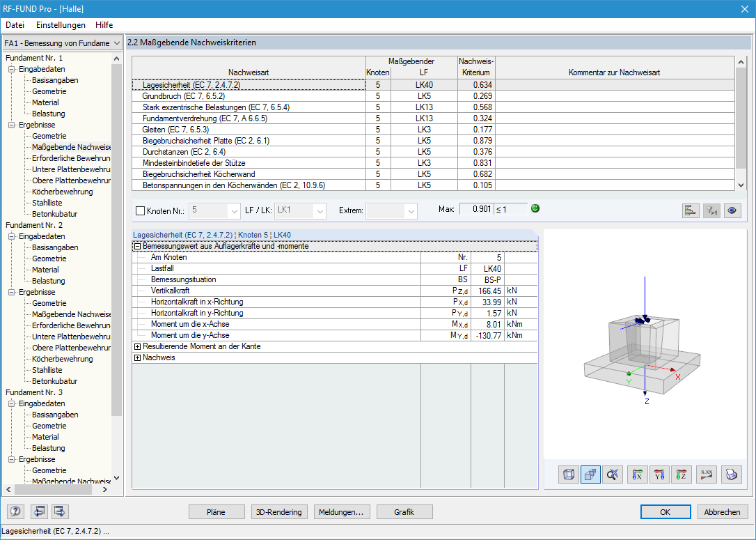This screenshot has width=756, height=540.
Task: Click the Vertikalkraft value 166.45
Action: click(x=489, y=291)
